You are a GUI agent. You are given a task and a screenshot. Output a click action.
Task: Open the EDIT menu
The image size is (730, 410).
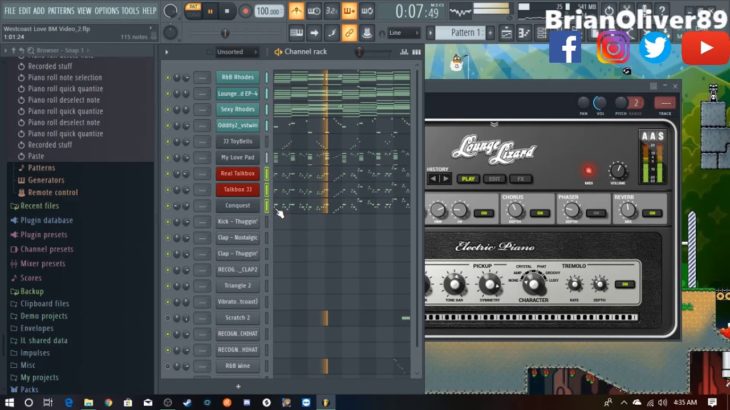25,11
